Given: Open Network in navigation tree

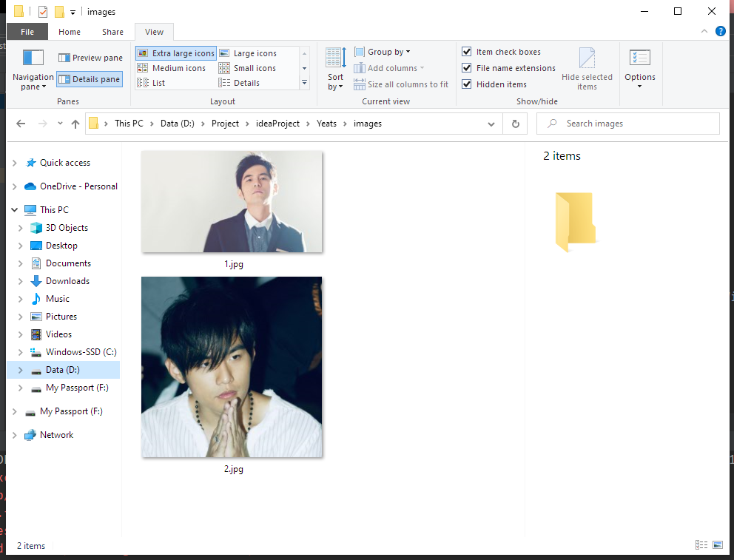Looking at the screenshot, I should click(x=56, y=435).
